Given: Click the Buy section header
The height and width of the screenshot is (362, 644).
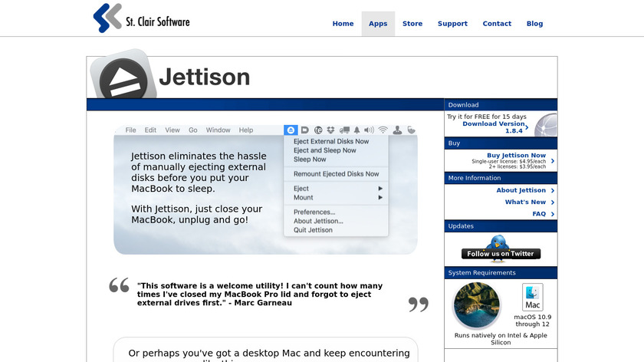Looking at the screenshot, I should [x=501, y=143].
